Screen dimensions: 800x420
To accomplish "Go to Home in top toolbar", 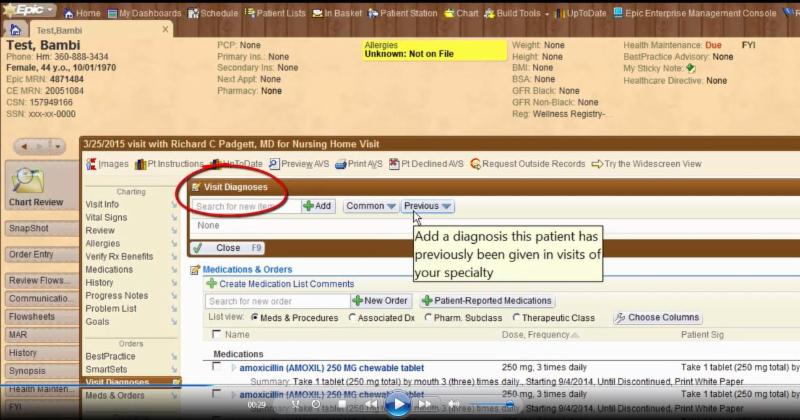I will pyautogui.click(x=83, y=13).
